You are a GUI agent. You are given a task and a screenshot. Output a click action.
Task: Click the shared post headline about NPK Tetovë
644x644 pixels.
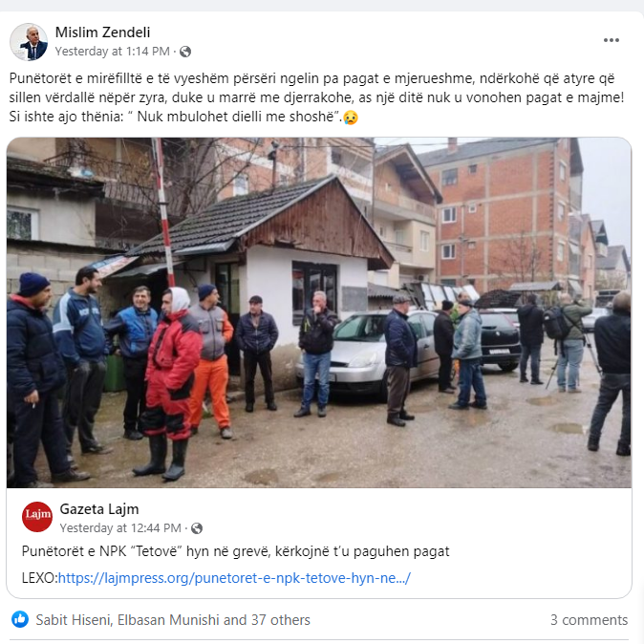[x=236, y=551]
